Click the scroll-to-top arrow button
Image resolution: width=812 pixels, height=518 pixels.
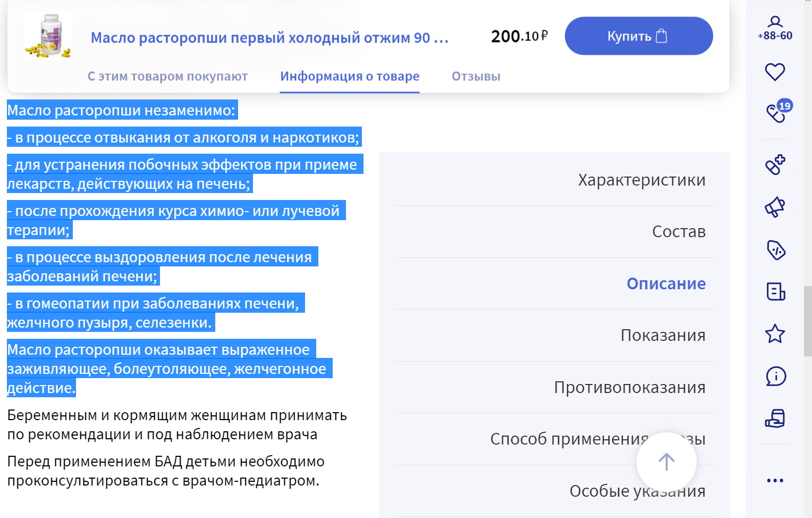(666, 462)
